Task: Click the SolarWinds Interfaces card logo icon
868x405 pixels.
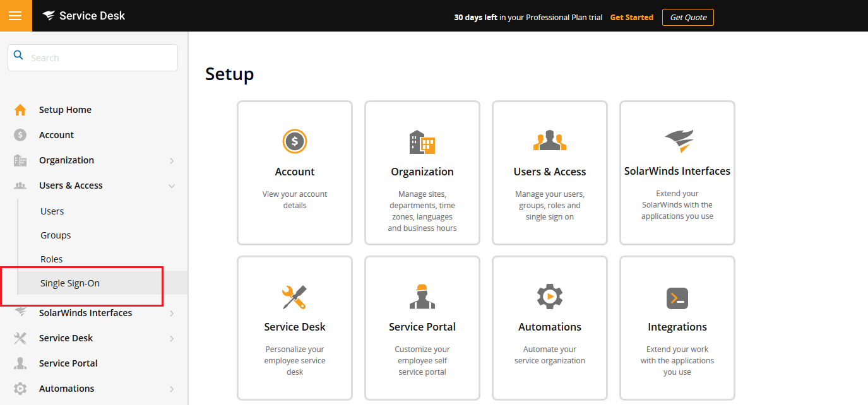Action: [x=679, y=141]
